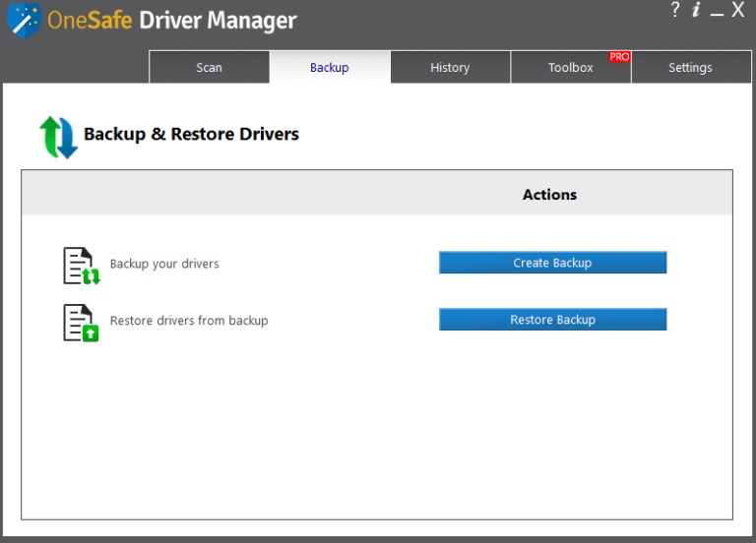Click the backup drivers document icon
This screenshot has width=756, height=543.
[82, 266]
